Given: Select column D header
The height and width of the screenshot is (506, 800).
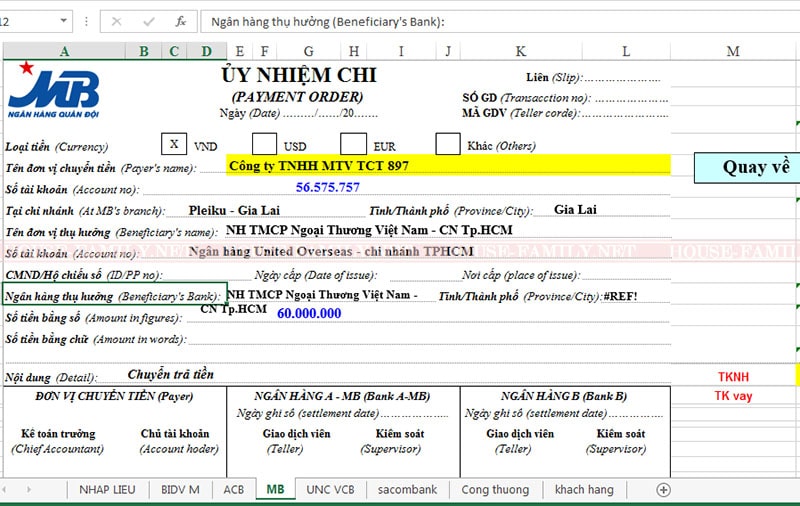Looking at the screenshot, I should point(207,51).
